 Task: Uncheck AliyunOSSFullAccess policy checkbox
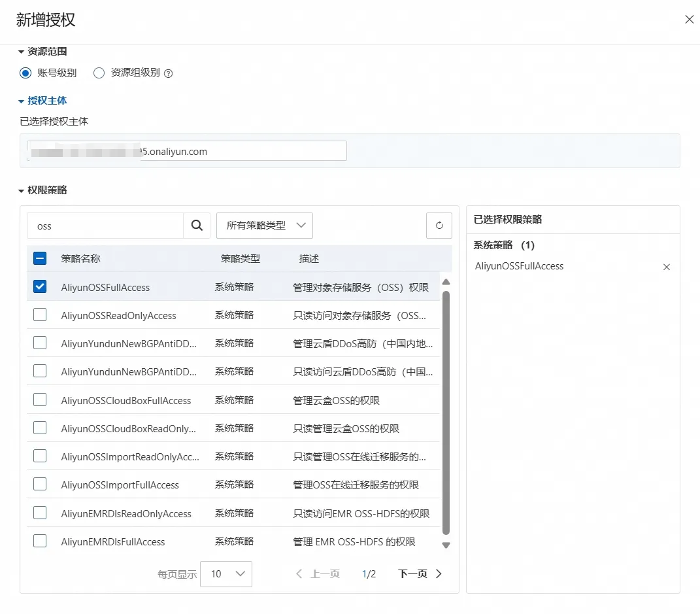(x=40, y=286)
